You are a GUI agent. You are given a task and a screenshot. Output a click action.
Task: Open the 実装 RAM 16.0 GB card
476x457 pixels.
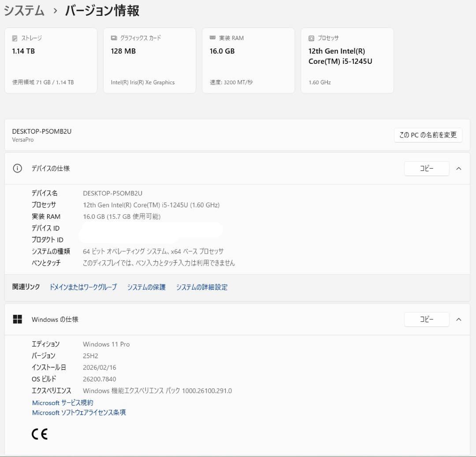[x=248, y=60]
